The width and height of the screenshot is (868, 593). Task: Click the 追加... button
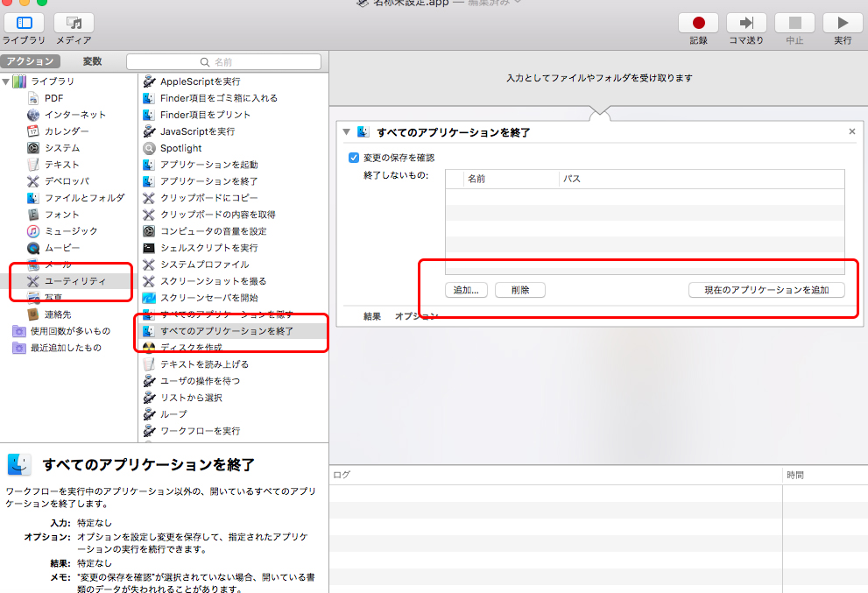pos(466,290)
